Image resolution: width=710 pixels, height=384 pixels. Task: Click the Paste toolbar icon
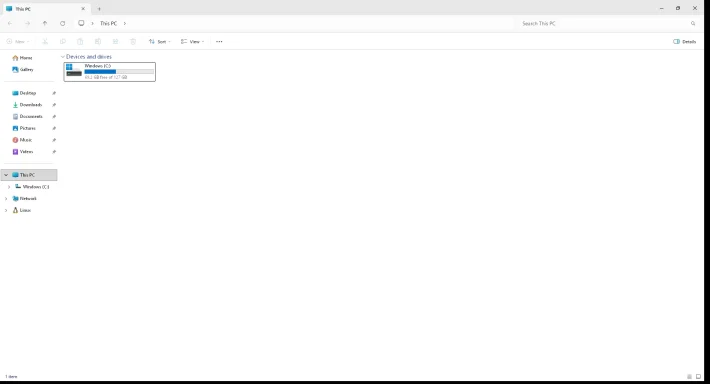tap(80, 41)
